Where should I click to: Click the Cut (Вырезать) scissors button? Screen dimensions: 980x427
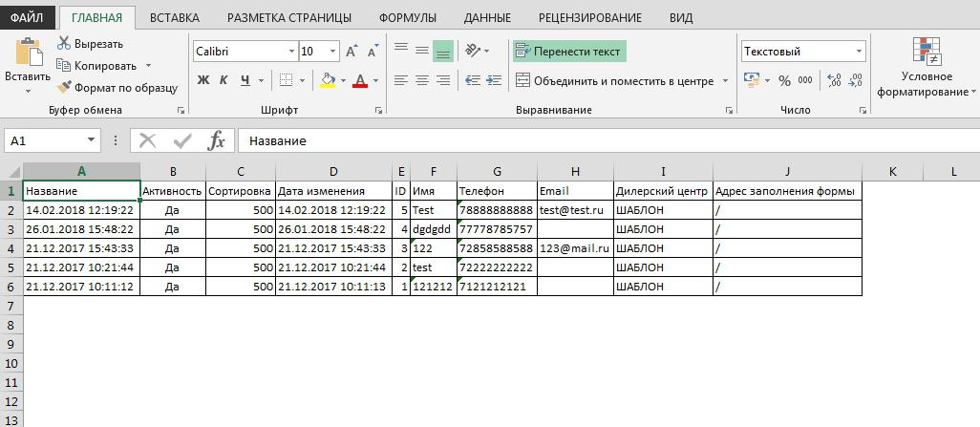(x=90, y=44)
